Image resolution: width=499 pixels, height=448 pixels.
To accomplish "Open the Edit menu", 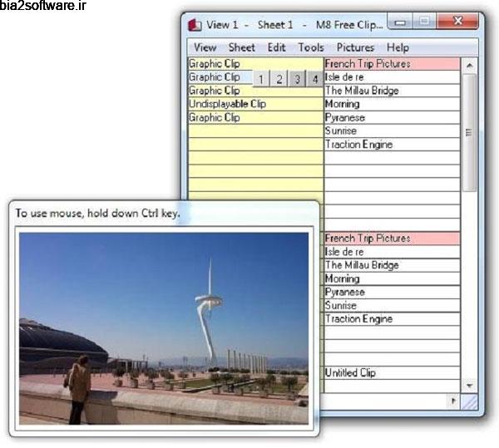I will coord(277,47).
